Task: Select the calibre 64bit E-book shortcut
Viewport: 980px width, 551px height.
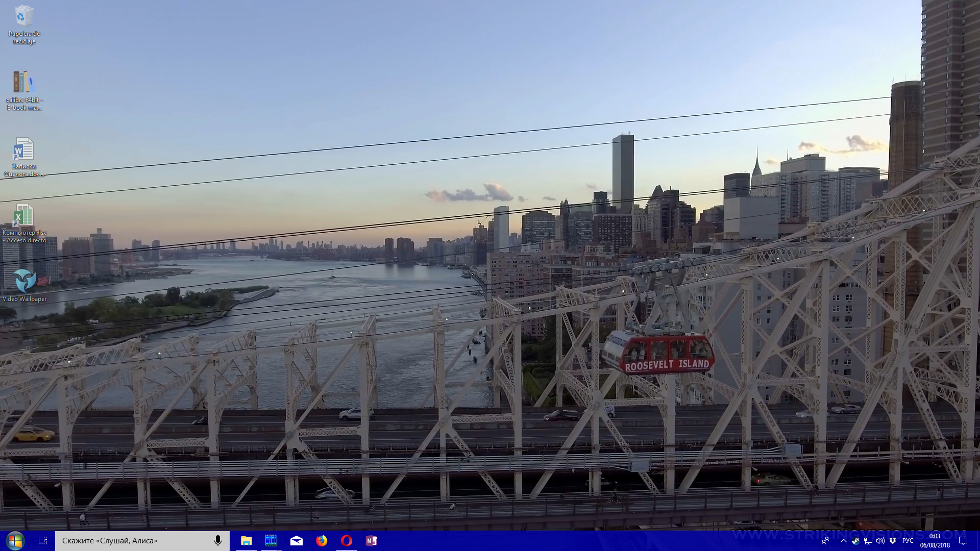Action: (24, 83)
